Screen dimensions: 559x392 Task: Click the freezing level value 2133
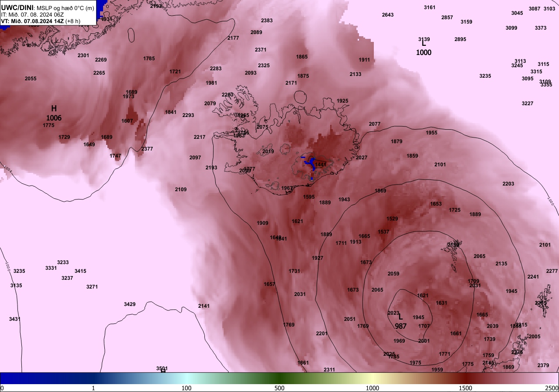(355, 74)
